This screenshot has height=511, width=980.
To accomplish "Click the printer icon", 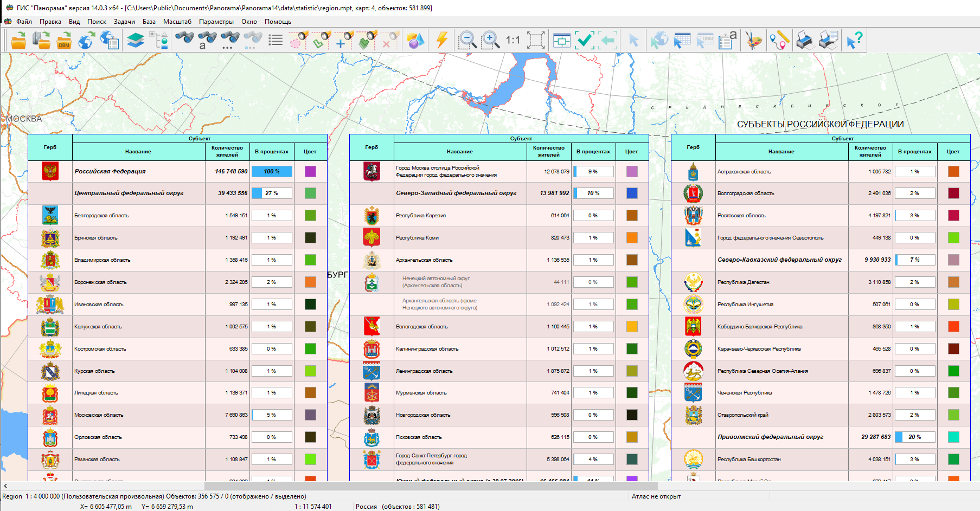I will 805,41.
